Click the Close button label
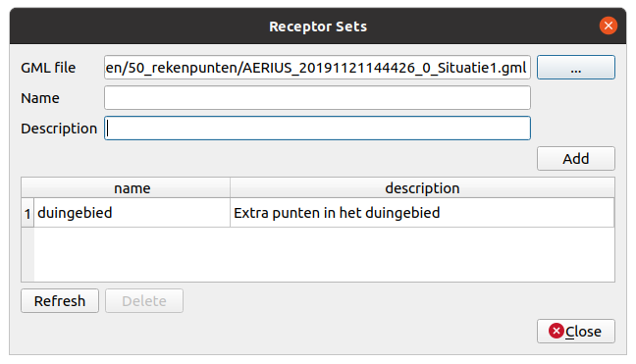The image size is (636, 364). 583,332
